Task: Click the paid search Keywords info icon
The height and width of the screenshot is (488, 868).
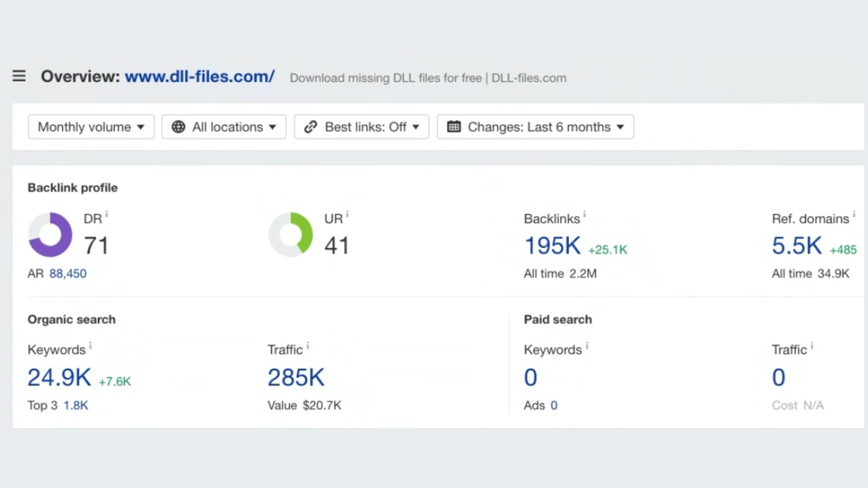Action: point(588,345)
